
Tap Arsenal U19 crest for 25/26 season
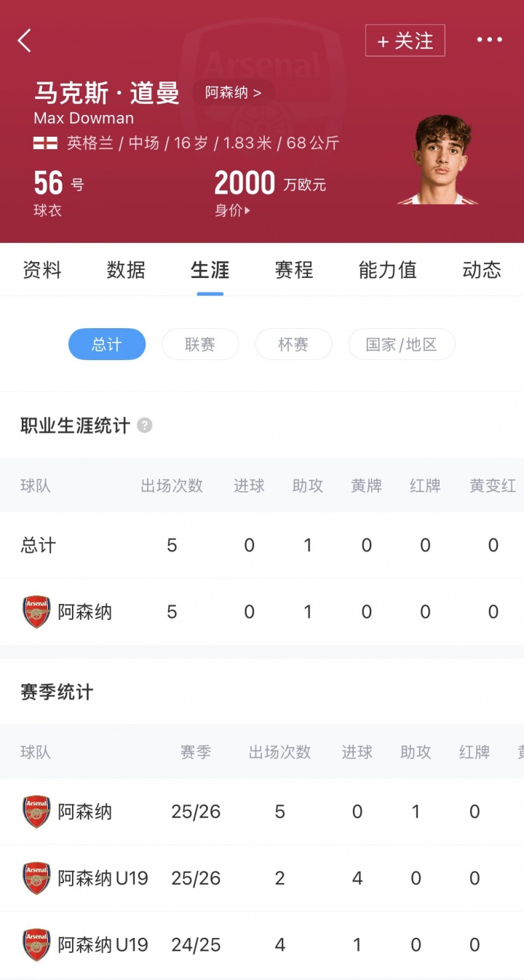pos(36,878)
